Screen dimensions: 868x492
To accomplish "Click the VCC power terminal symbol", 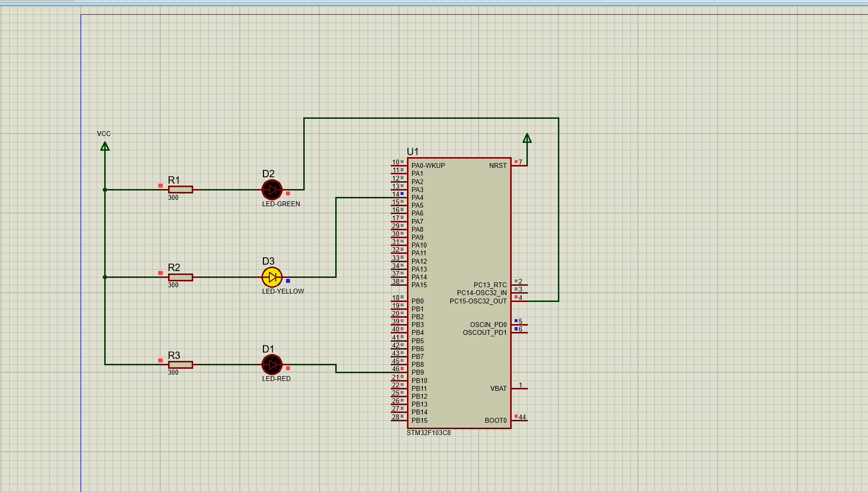I will [x=104, y=146].
